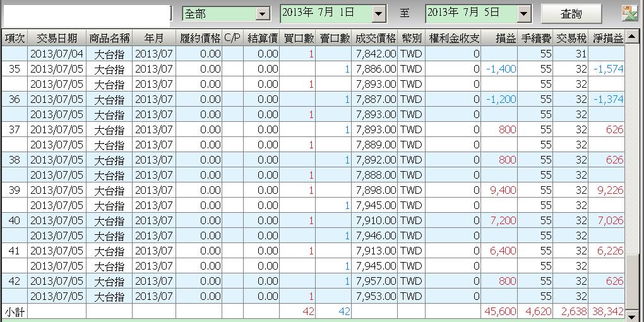
Task: Click the 9,400 profit value
Action: [503, 190]
